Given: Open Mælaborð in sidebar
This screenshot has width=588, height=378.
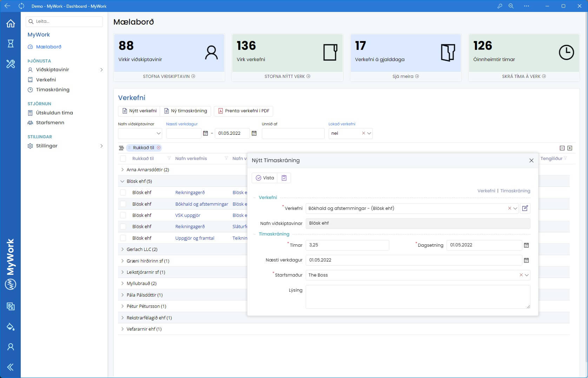Looking at the screenshot, I should point(48,47).
